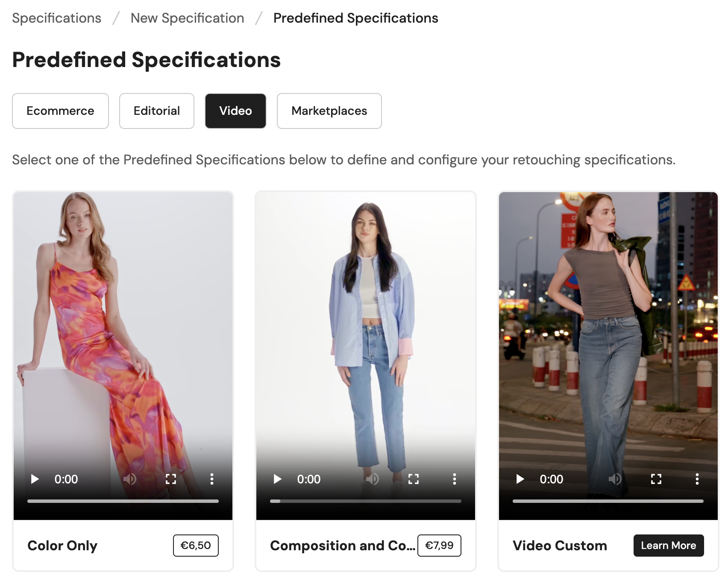This screenshot has height=578, width=728.
Task: Seek on the Video Custom progress bar
Action: pos(608,501)
